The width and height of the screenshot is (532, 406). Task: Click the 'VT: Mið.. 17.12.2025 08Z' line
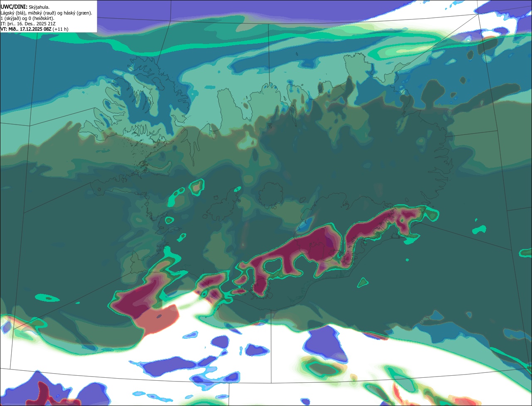tap(34, 29)
